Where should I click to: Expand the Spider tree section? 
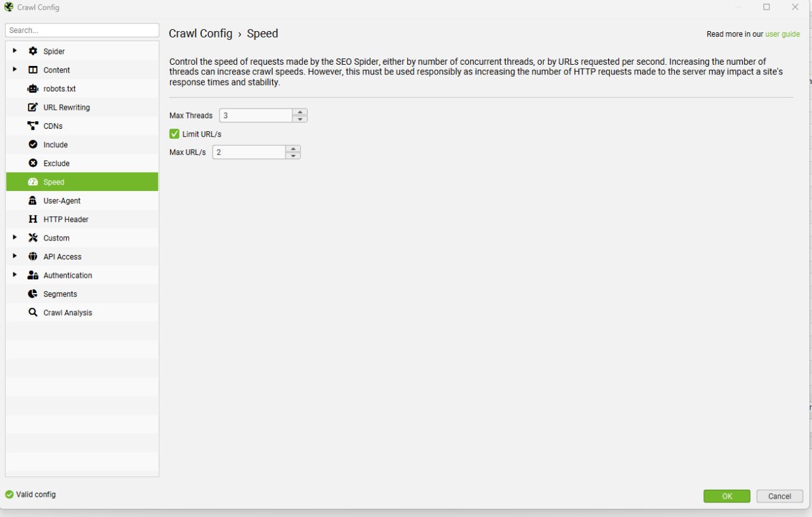[15, 51]
